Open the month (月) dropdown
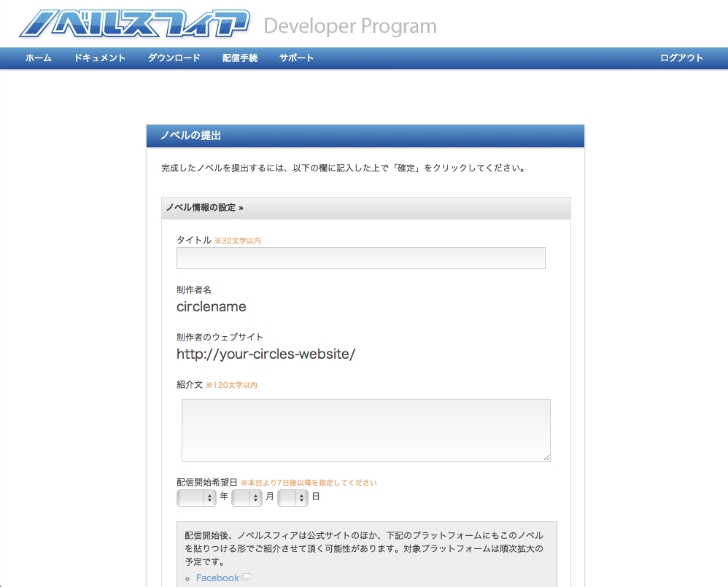 tap(247, 498)
